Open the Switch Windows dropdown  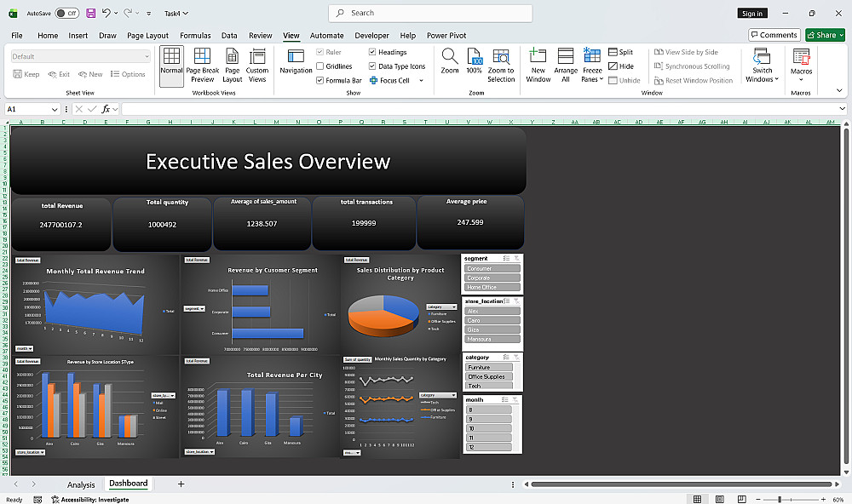tap(762, 66)
